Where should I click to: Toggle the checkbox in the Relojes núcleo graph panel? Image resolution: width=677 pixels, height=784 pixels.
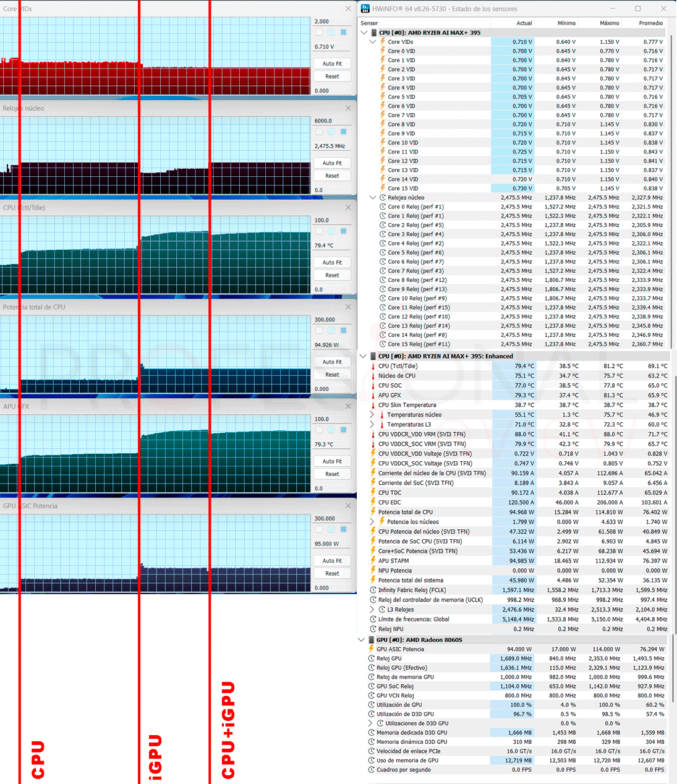click(x=319, y=132)
